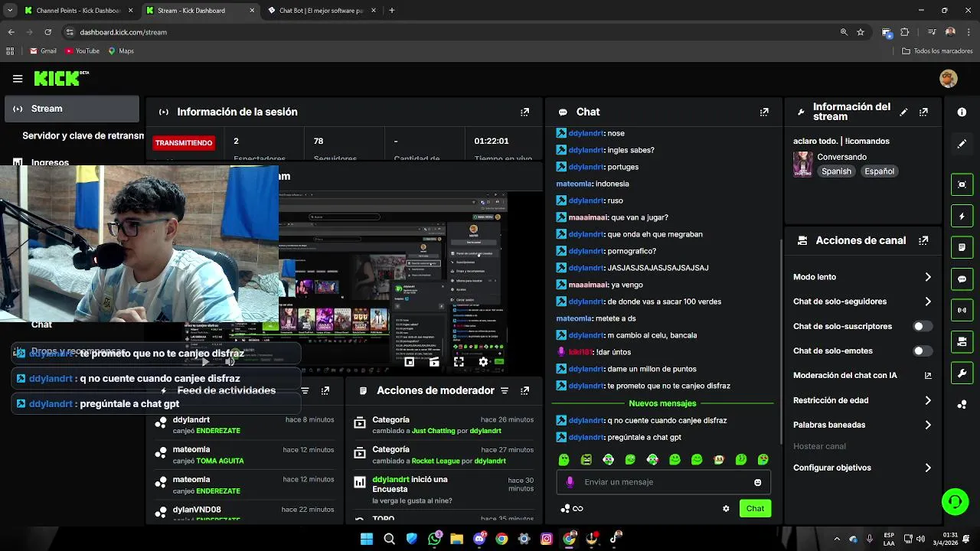Open Just Chatting category link
This screenshot has width=980, height=551.
[x=433, y=431]
